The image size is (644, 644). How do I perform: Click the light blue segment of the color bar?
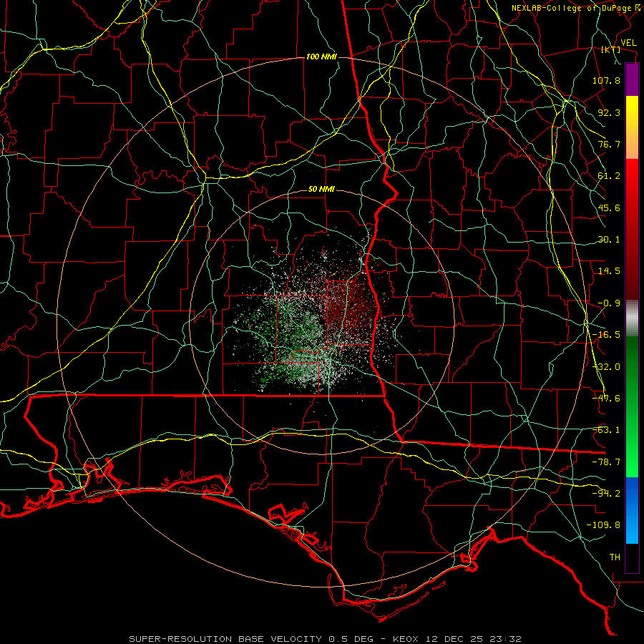[632, 510]
